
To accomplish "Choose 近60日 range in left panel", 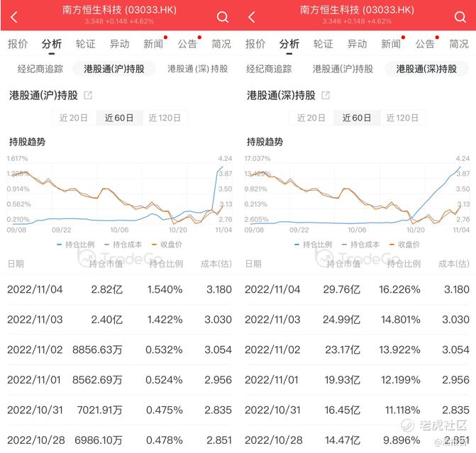I will coord(119,118).
